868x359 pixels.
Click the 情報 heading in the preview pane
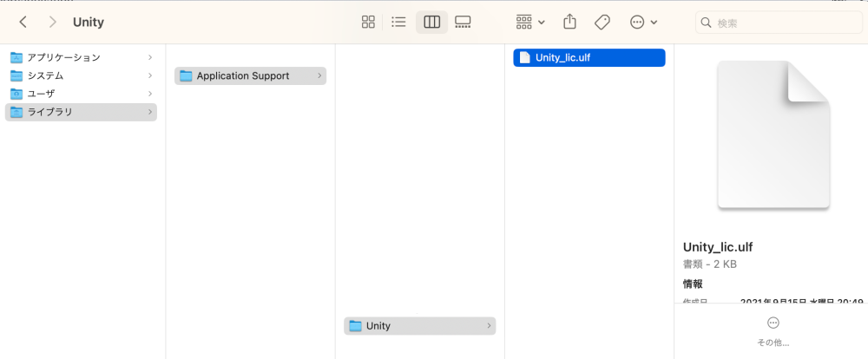click(693, 284)
